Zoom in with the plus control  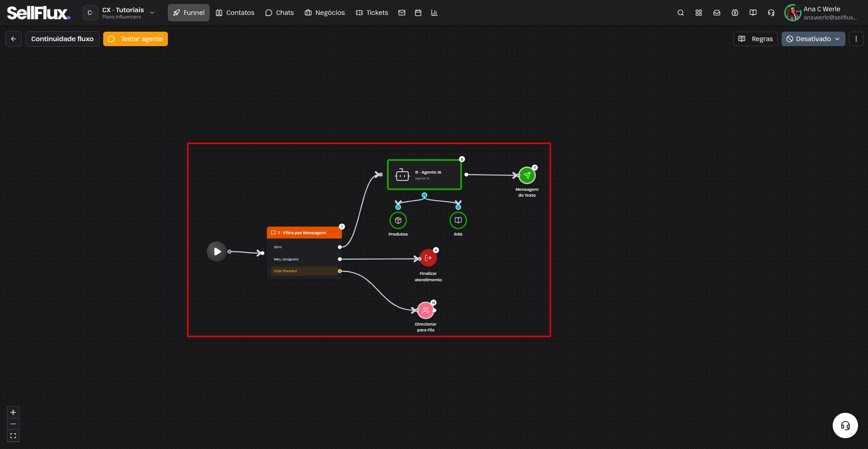(x=13, y=412)
